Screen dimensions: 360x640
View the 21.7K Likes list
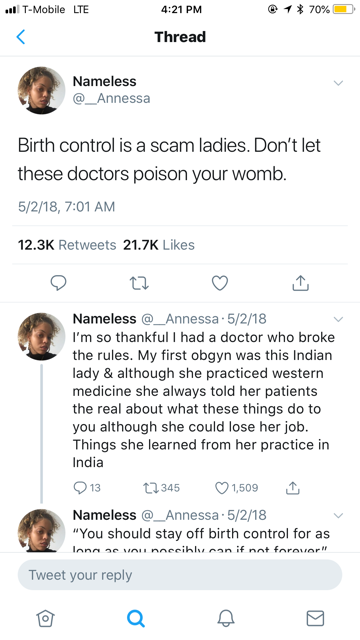tap(159, 245)
